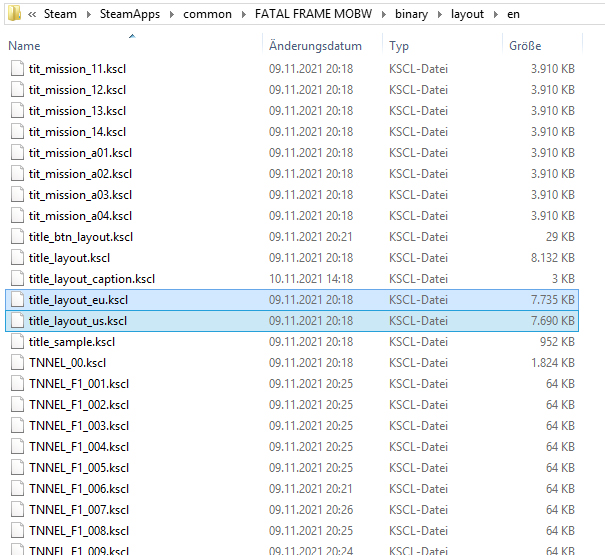The height and width of the screenshot is (555, 605).
Task: Expand arrow after FATAL FRAME MOBW
Action: pyautogui.click(x=384, y=14)
